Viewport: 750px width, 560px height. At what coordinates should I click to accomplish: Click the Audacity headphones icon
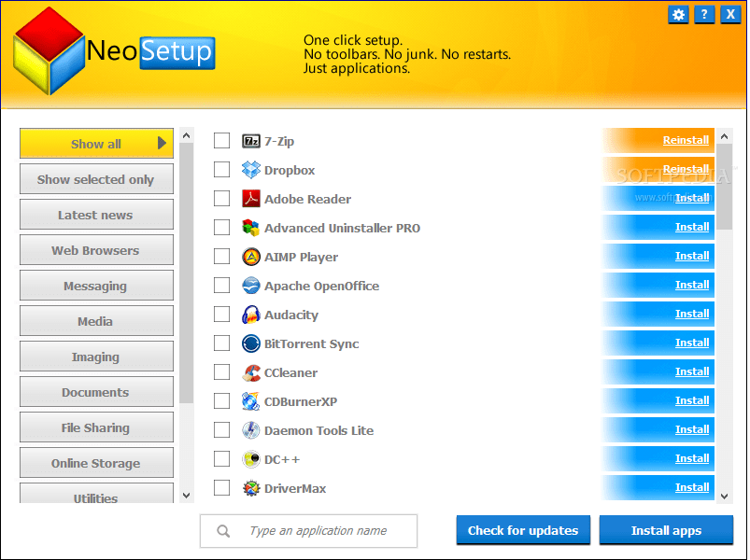pyautogui.click(x=250, y=315)
